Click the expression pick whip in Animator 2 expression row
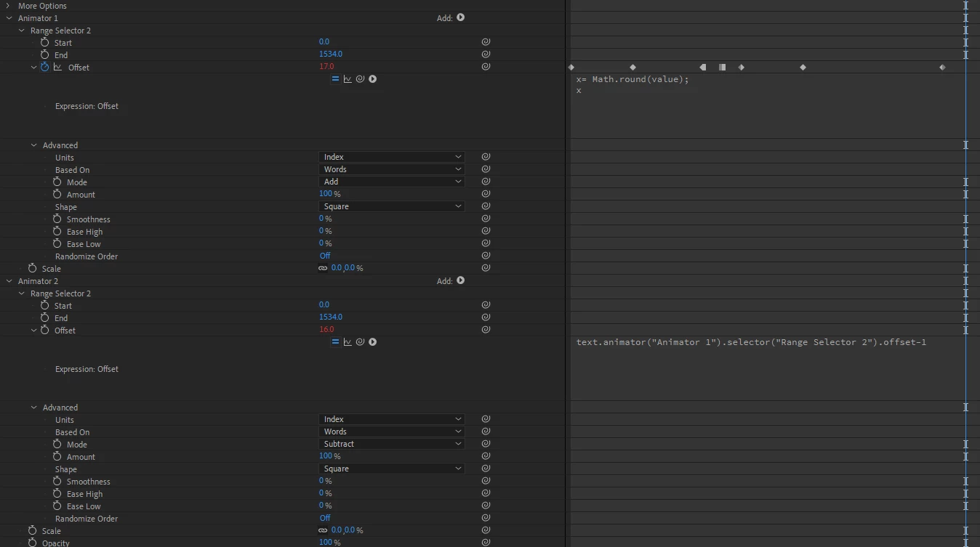The image size is (980, 547). (360, 341)
